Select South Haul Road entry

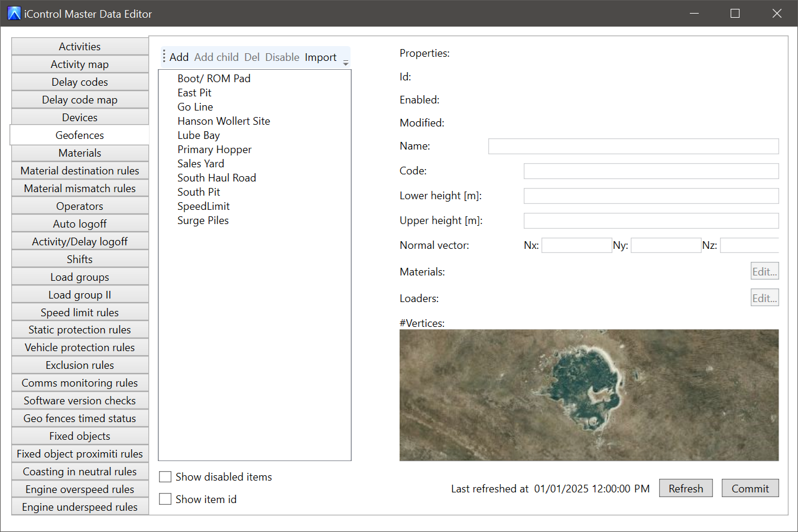217,178
